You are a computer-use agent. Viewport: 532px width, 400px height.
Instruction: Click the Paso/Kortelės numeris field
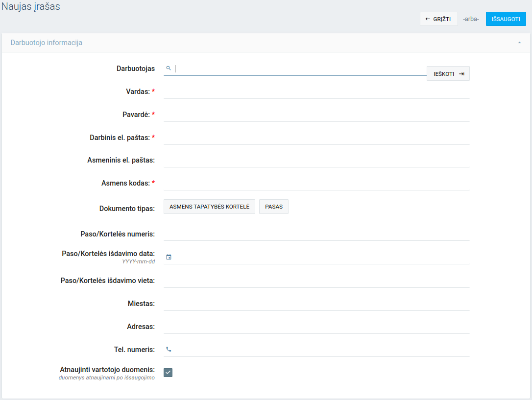[x=316, y=234]
